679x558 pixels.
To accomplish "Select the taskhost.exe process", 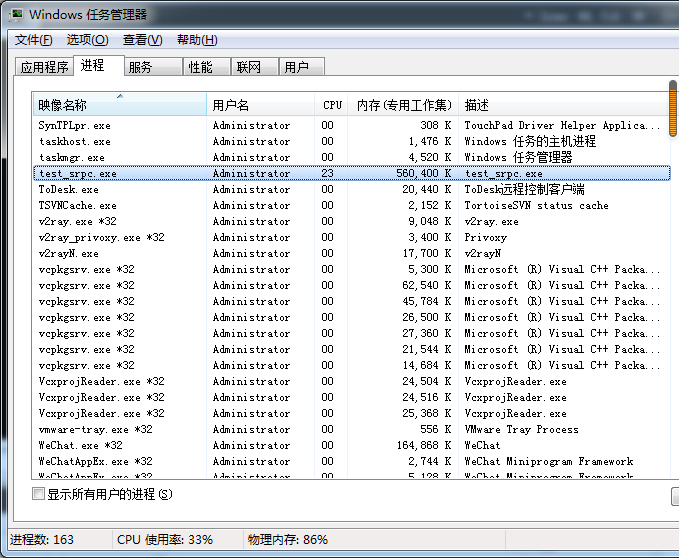I will (x=351, y=142).
